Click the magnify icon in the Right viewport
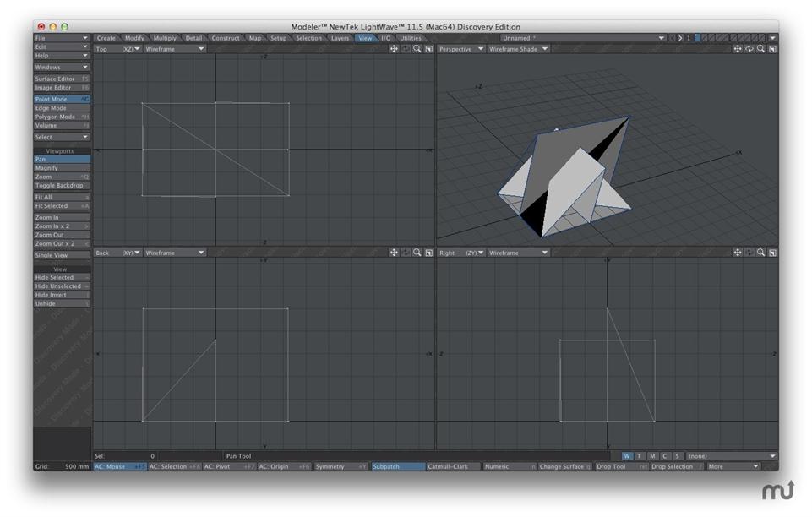Screen dimensions: 812x517 coord(761,253)
